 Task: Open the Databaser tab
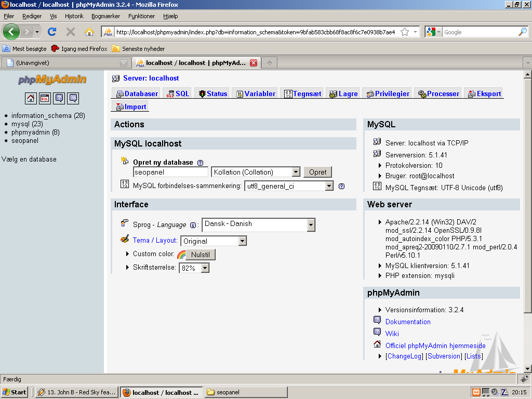(137, 94)
